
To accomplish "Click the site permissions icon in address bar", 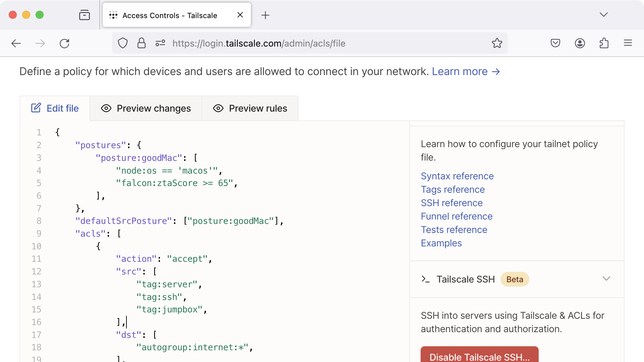I will point(160,43).
